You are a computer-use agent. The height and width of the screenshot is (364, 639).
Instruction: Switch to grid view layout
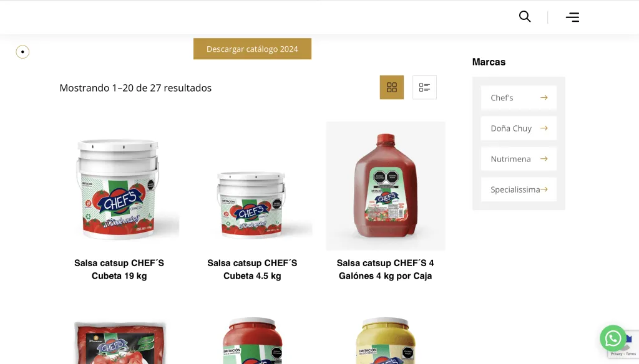coord(392,87)
